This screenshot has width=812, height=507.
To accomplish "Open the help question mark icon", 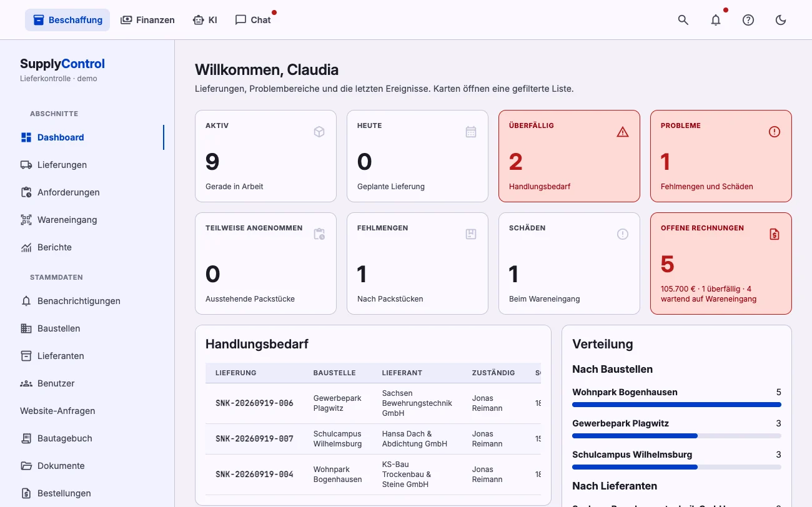I will pos(748,20).
